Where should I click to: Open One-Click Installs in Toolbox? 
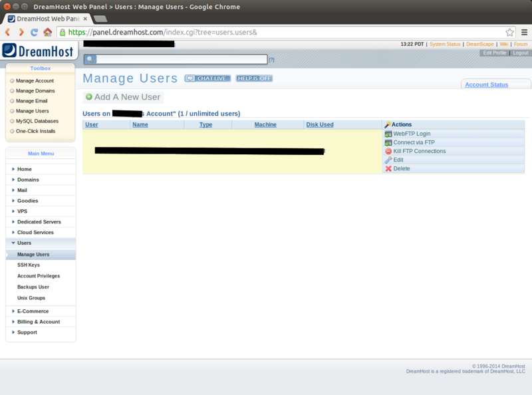35,131
